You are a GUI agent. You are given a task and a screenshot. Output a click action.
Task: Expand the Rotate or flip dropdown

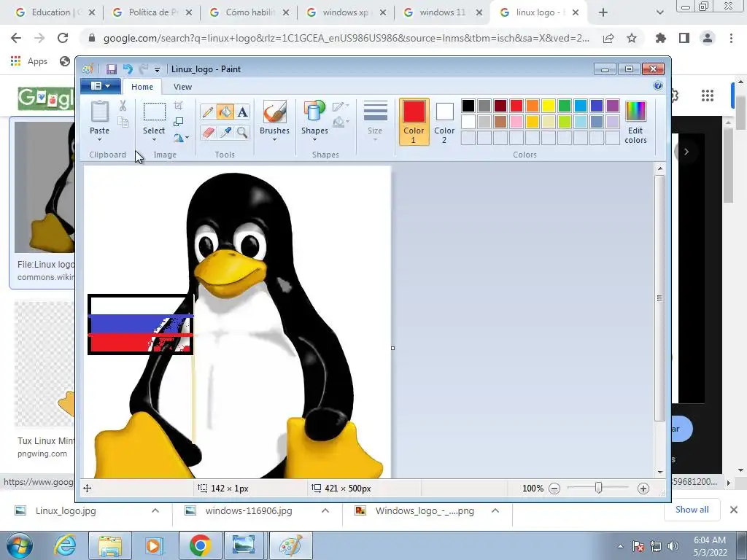[182, 138]
